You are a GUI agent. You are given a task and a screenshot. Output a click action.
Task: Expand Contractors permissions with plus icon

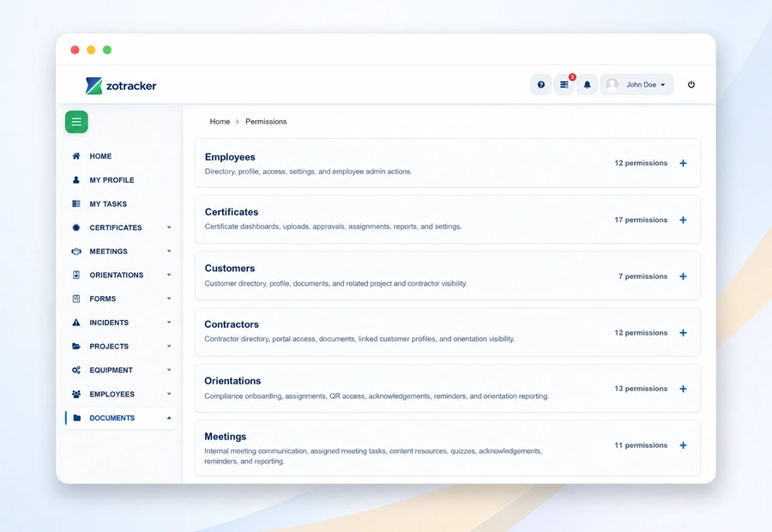[683, 333]
